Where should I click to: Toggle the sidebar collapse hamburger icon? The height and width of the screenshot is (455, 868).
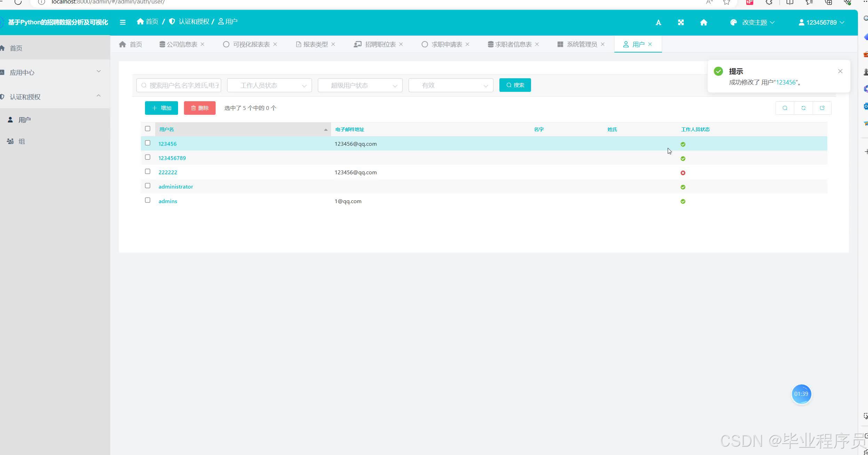point(122,22)
